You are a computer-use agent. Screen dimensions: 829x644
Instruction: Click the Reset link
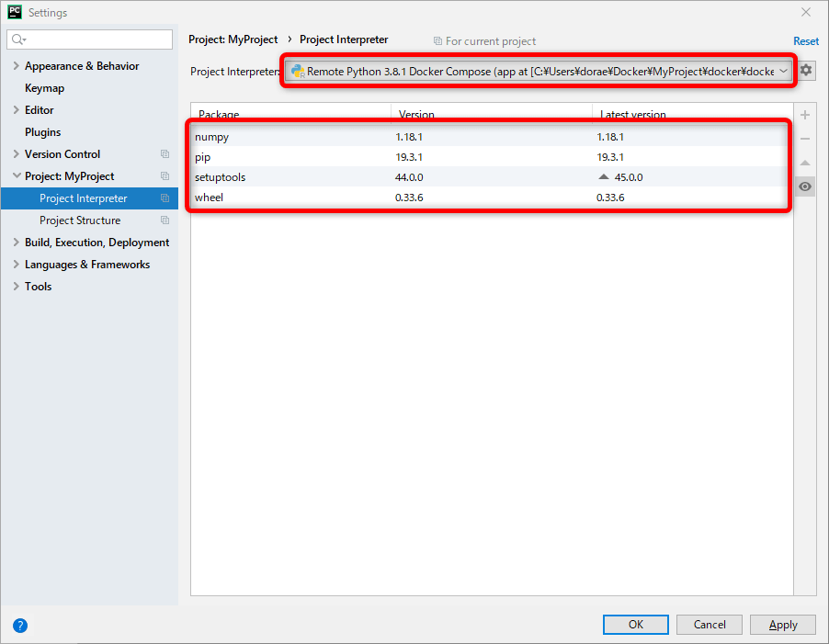tap(806, 41)
